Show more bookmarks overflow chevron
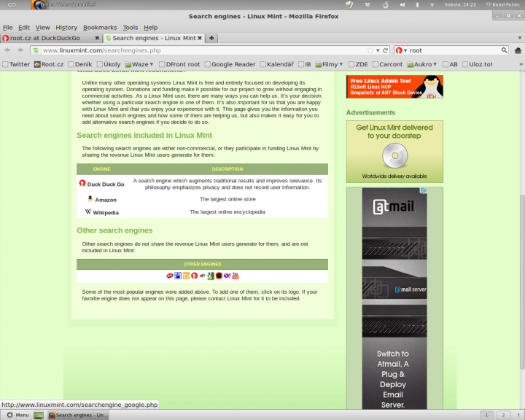The image size is (525, 420). coord(521,64)
